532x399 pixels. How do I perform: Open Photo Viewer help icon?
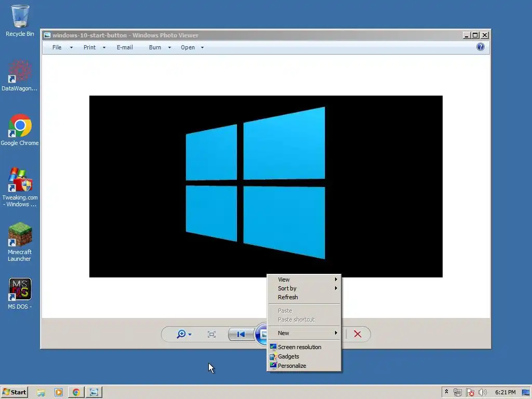click(481, 47)
